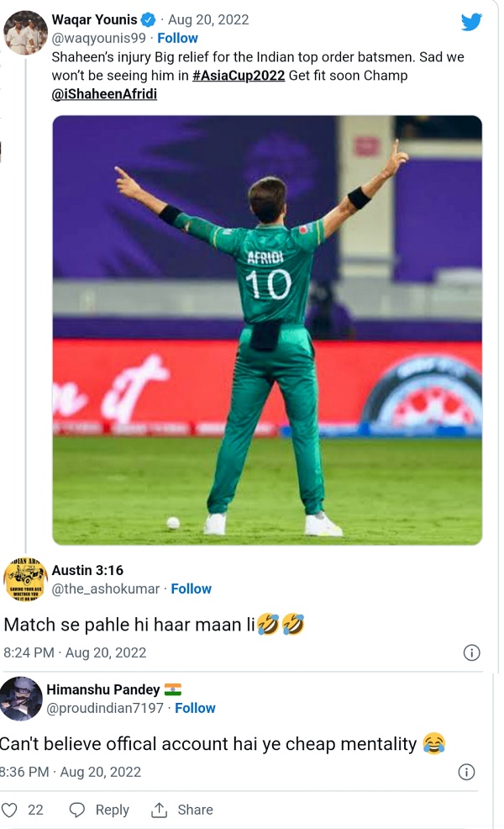Follow @waqyounis99
Viewport: 504px width, 829px height.
pyautogui.click(x=178, y=38)
